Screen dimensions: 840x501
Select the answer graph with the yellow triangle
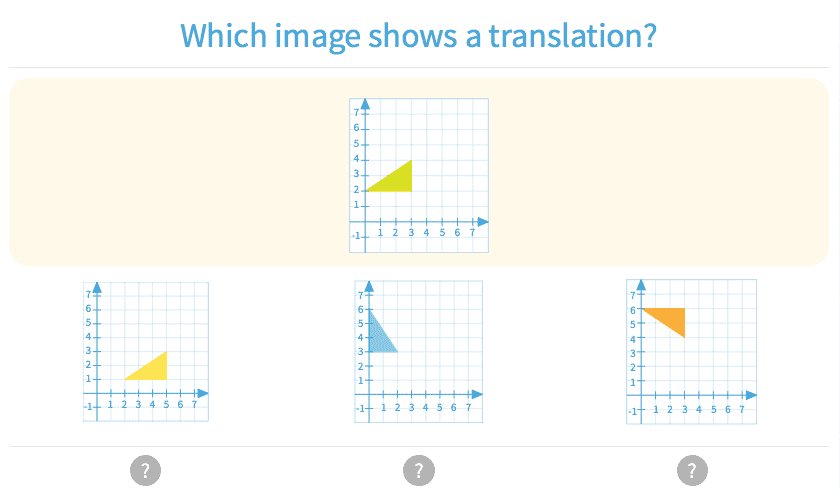coord(146,351)
